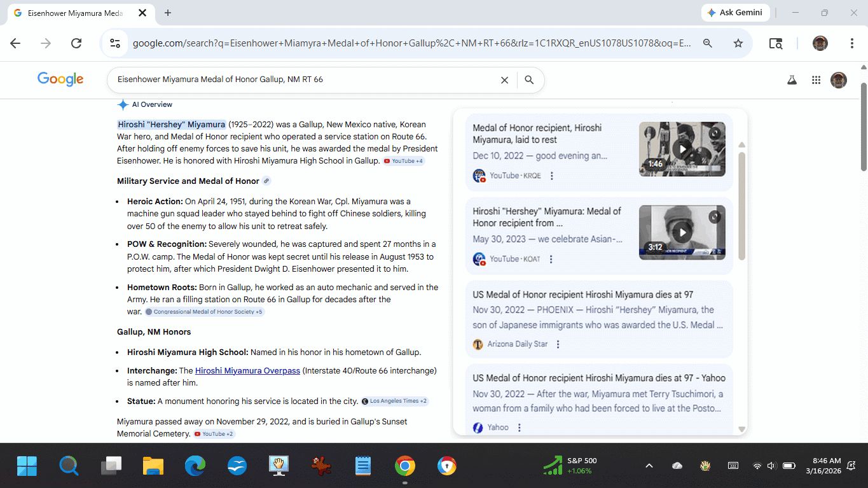868x488 pixels.
Task: Reload the page
Action: [x=76, y=43]
